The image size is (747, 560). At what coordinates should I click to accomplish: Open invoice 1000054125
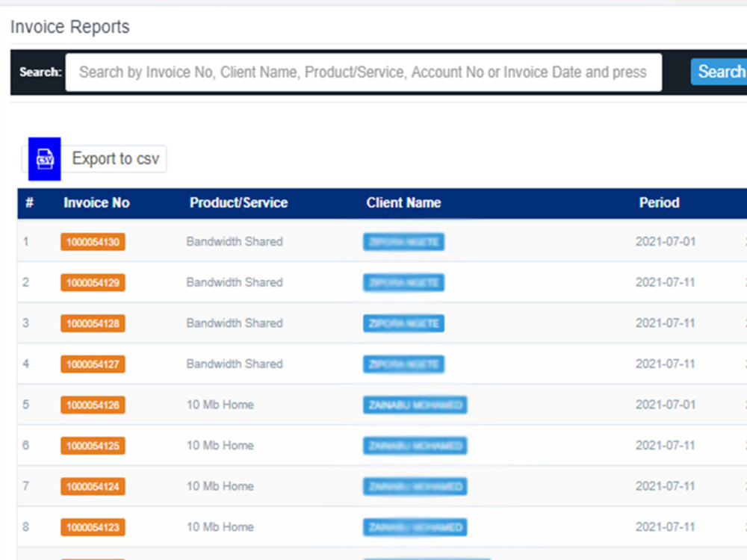pyautogui.click(x=93, y=446)
